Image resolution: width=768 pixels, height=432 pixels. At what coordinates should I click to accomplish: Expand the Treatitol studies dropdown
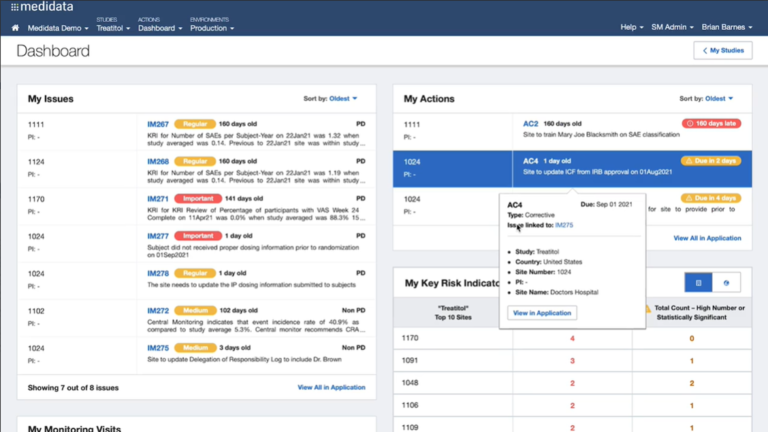pos(113,28)
